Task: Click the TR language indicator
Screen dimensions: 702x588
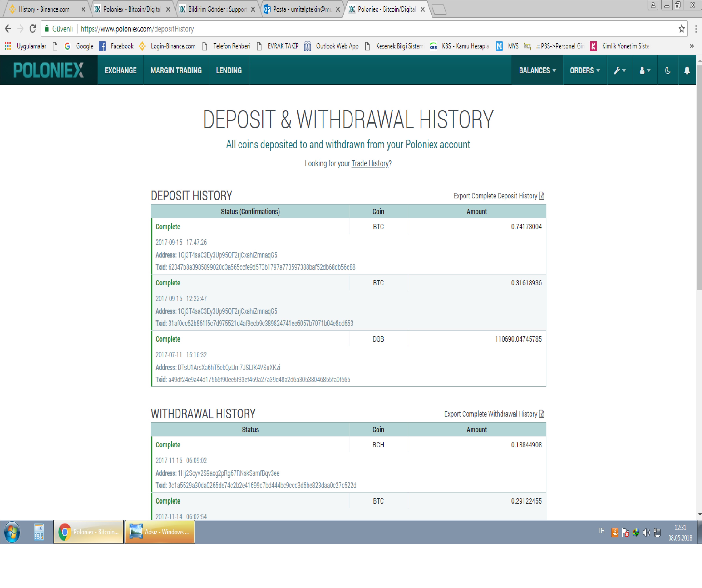Action: 601,530
